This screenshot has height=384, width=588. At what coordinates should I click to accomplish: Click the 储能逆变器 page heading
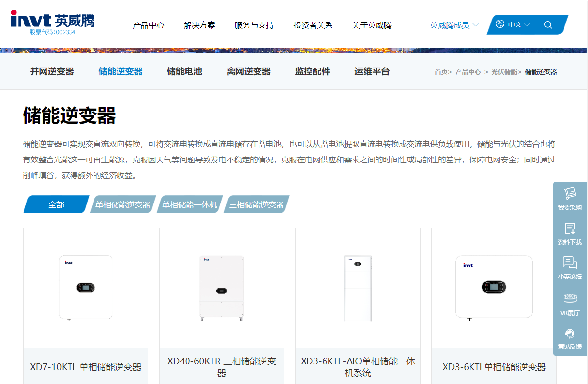(x=69, y=116)
